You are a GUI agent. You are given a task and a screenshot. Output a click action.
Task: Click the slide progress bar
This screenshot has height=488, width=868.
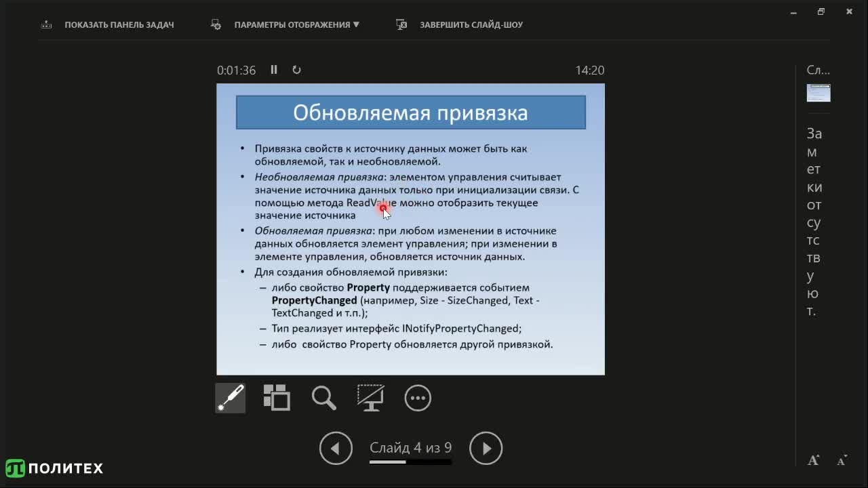point(410,462)
